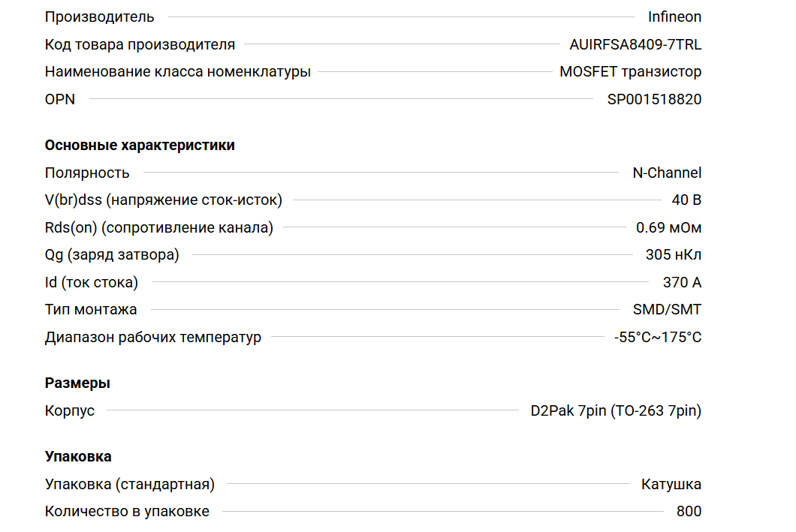796x532 pixels.
Task: Click the N-Channel polarity value
Action: [x=667, y=173]
